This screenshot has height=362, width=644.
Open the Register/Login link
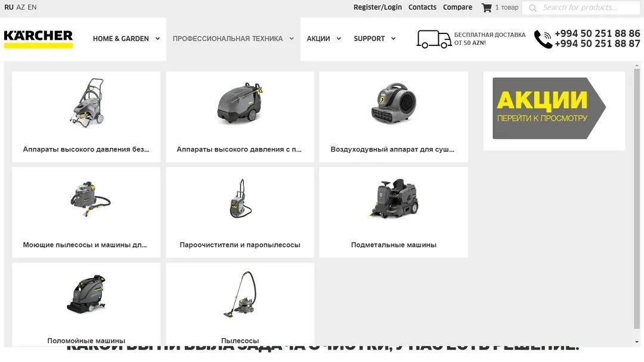coord(377,7)
